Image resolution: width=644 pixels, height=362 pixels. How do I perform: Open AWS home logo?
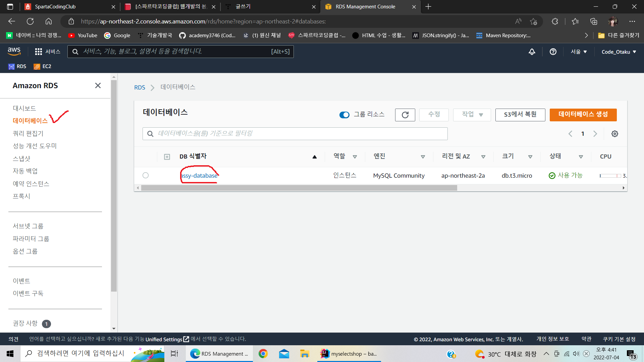click(14, 51)
